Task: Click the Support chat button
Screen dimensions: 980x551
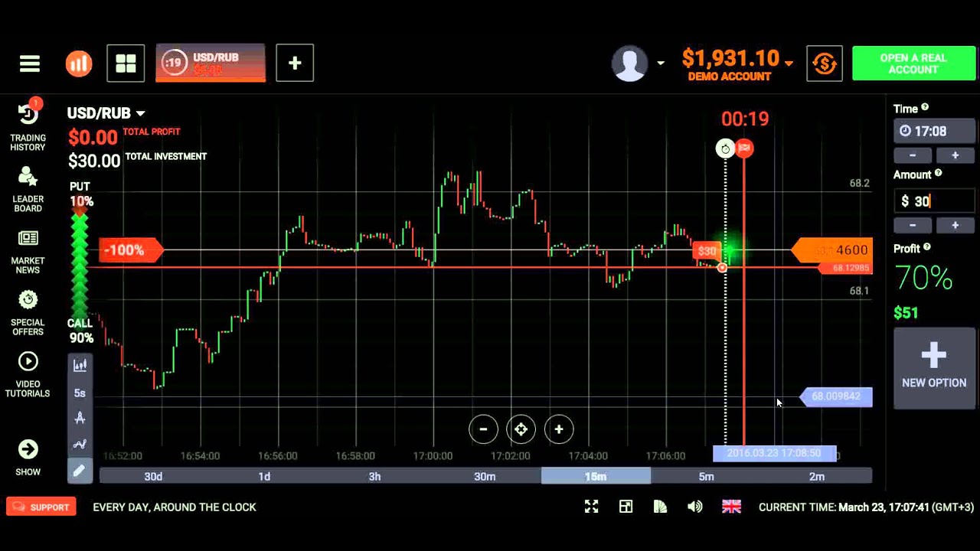Action: (41, 507)
